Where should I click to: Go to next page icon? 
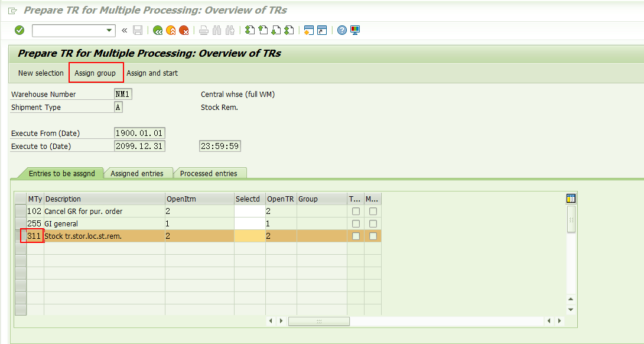click(x=276, y=30)
